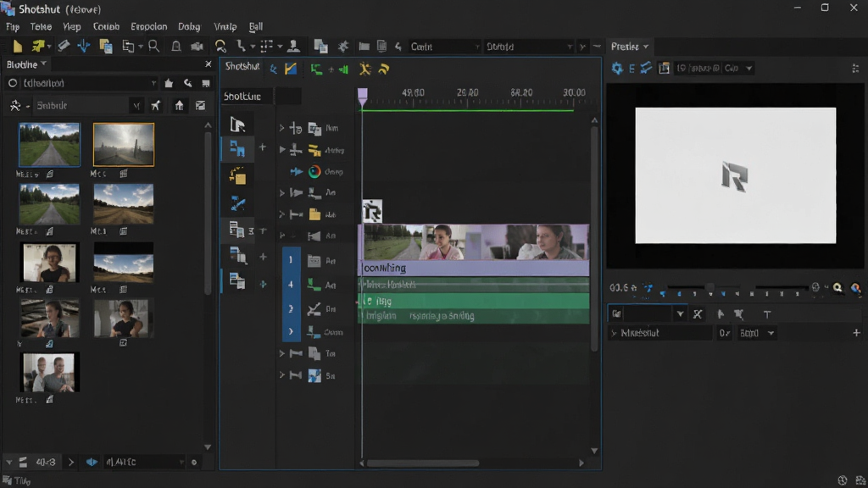The width and height of the screenshot is (868, 488).
Task: Select the sunset sky thumbnail with orange border
Action: pyautogui.click(x=124, y=144)
